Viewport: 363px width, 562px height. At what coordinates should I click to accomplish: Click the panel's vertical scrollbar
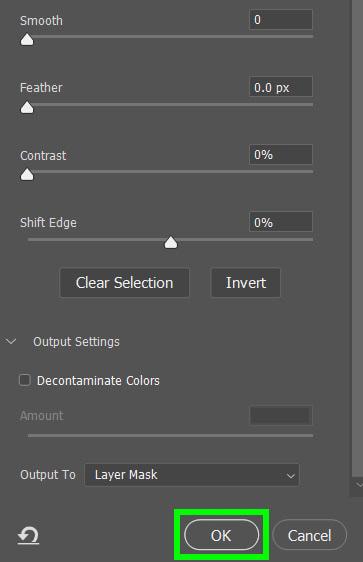(358, 237)
